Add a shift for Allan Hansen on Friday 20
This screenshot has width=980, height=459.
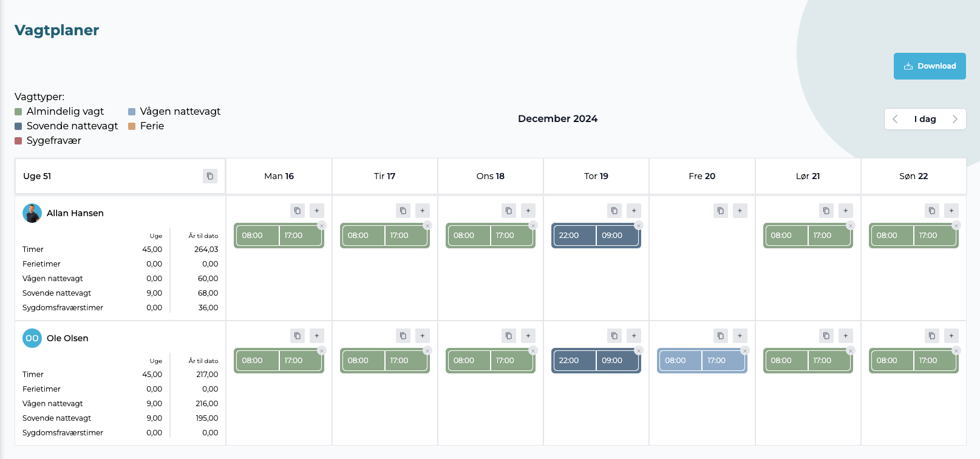740,211
